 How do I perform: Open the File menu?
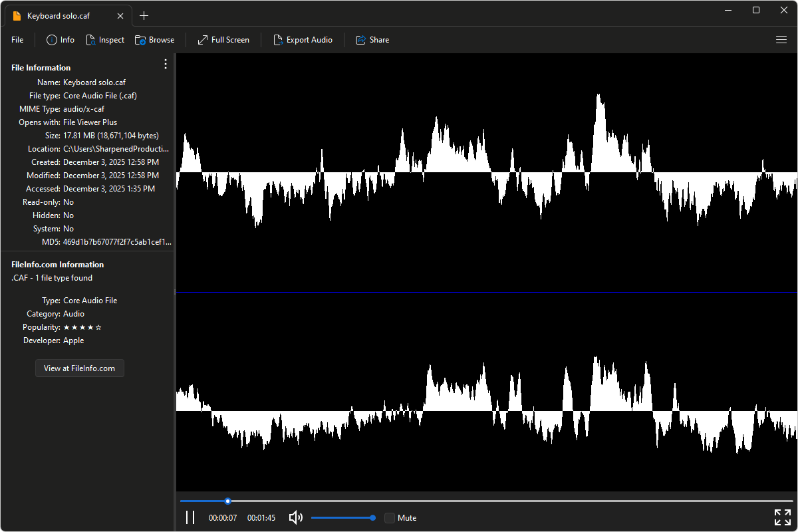coord(17,40)
